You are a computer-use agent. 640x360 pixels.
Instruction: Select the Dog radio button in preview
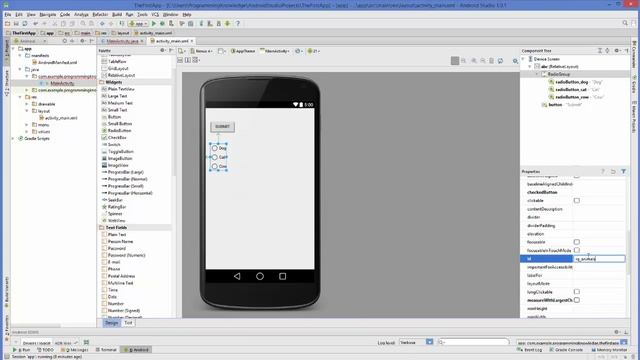[215, 148]
